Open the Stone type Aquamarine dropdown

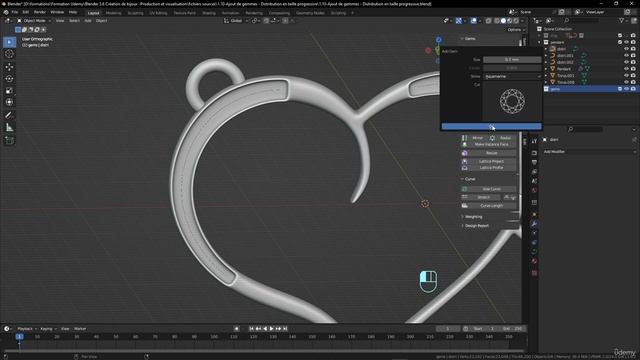pos(512,76)
